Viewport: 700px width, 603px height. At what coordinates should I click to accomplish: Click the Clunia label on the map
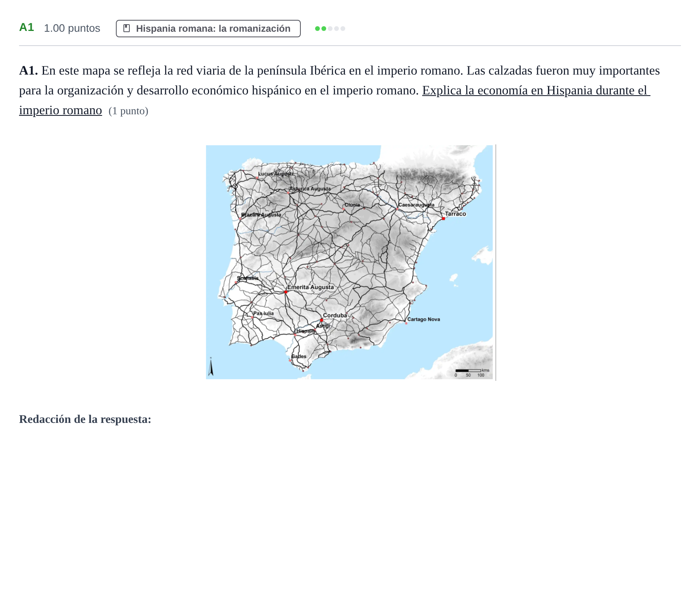pos(352,205)
